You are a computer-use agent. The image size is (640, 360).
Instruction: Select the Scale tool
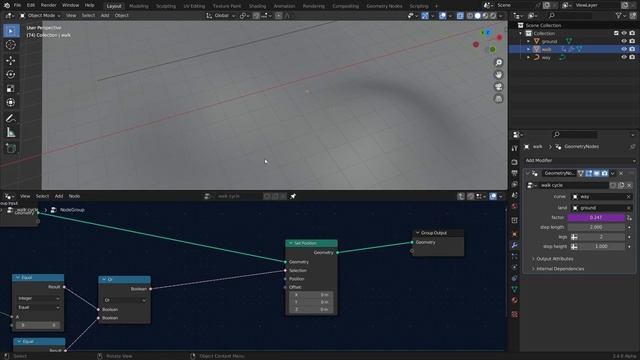(11, 89)
